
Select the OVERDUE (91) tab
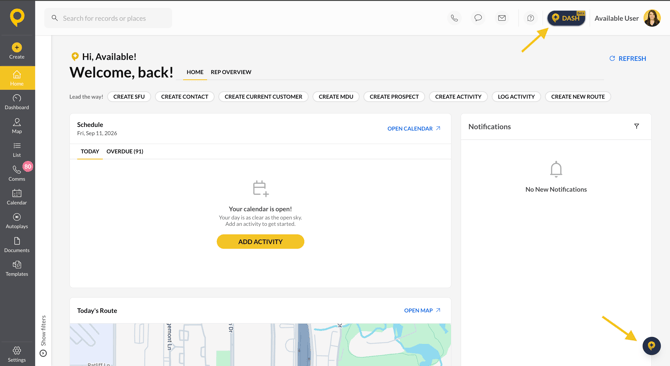click(125, 152)
